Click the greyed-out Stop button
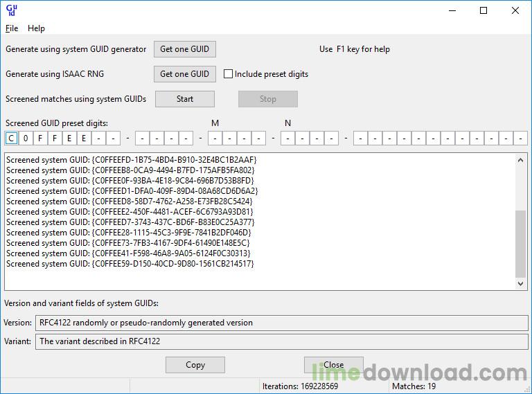 click(268, 99)
